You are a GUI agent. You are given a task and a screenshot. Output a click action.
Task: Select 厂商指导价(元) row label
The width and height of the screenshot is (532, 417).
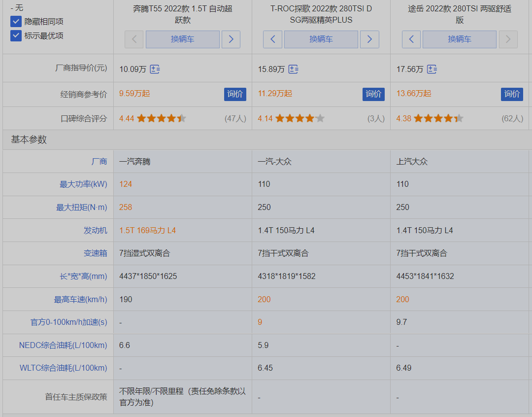[x=81, y=68]
